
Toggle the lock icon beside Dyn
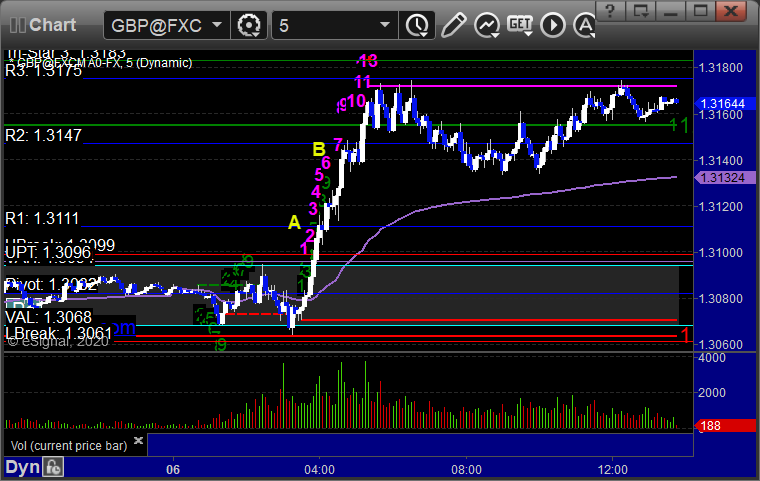(53, 468)
